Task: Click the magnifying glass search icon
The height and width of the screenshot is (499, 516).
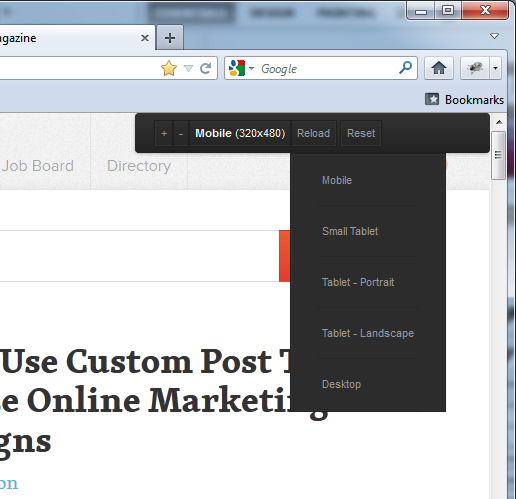Action: coord(406,68)
